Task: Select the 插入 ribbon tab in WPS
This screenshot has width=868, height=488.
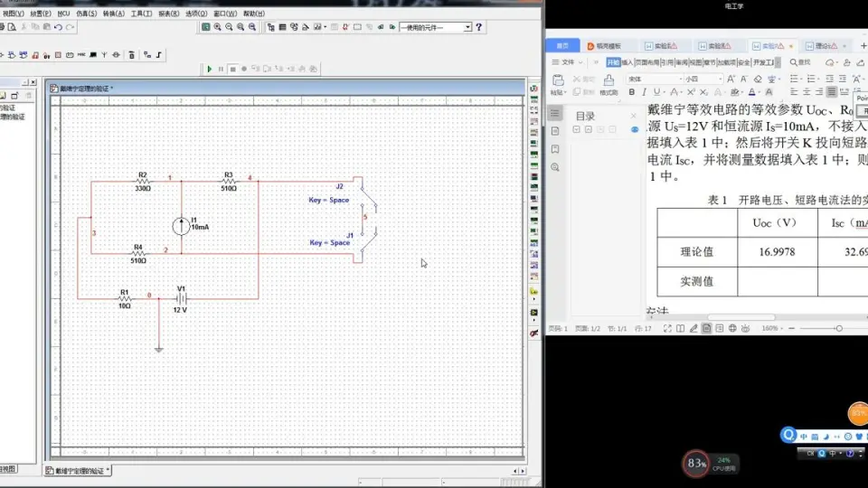Action: (x=627, y=62)
